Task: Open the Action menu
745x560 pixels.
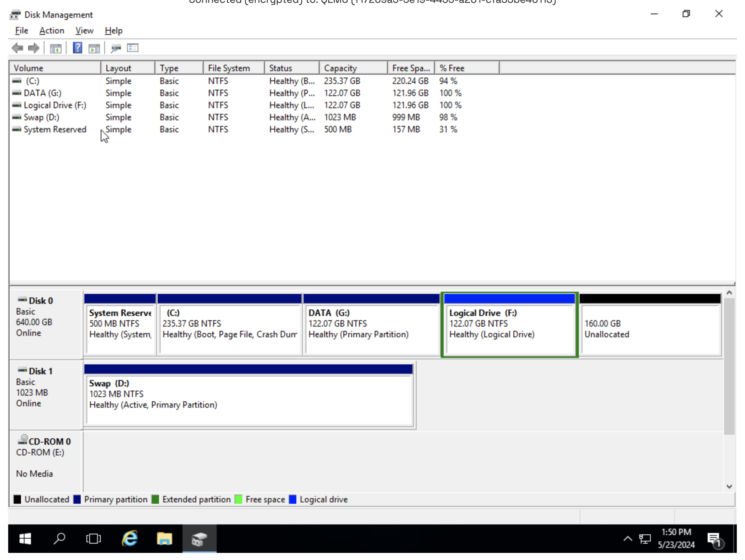Action: [52, 31]
